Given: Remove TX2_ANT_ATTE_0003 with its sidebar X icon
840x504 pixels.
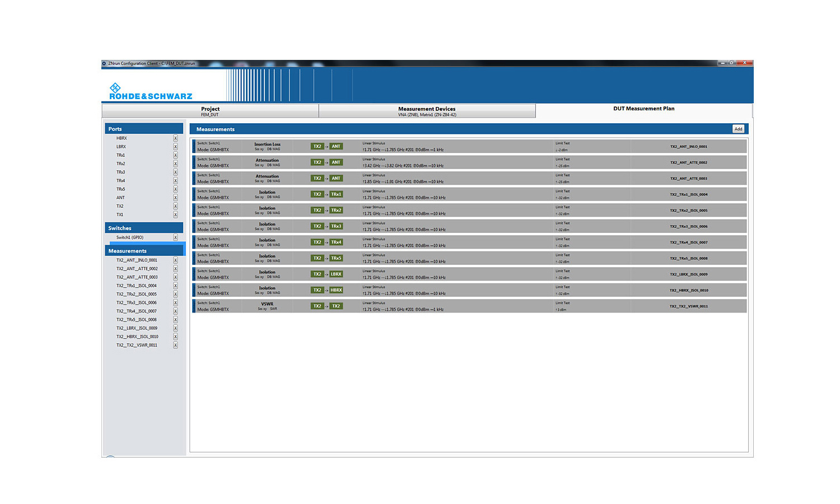Looking at the screenshot, I should [x=175, y=277].
